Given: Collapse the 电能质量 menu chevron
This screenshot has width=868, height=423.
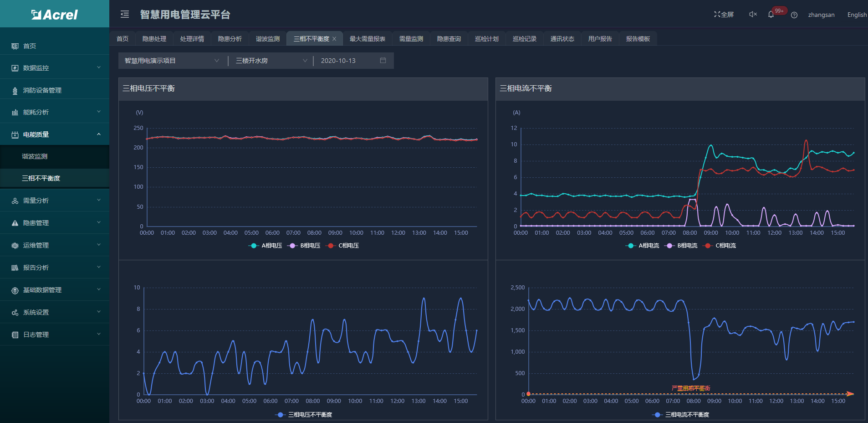Looking at the screenshot, I should tap(99, 134).
